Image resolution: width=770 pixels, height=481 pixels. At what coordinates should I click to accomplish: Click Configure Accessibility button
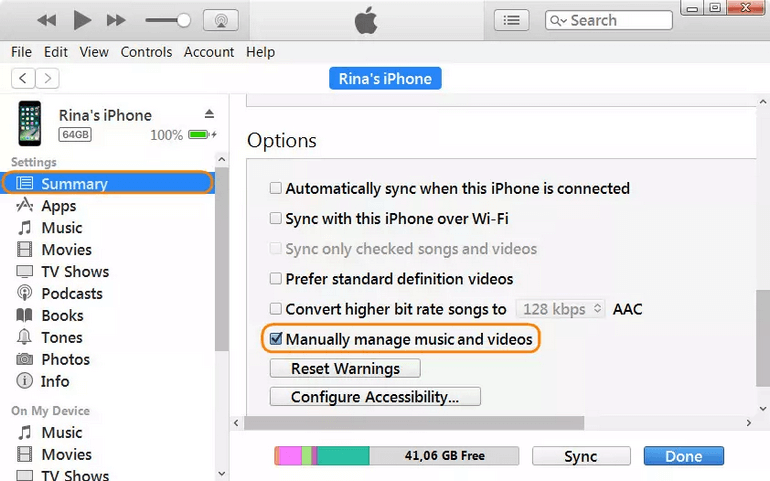pyautogui.click(x=375, y=396)
